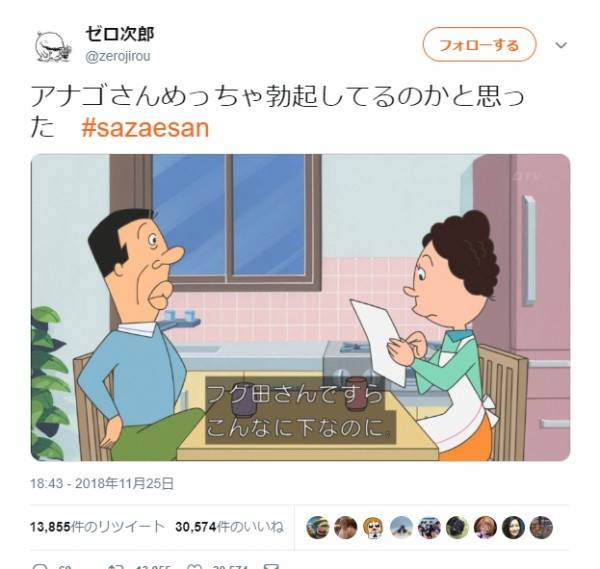The height and width of the screenshot is (569, 600).
Task: Open ゼロ次郎's profile avatar
Action: click(53, 46)
